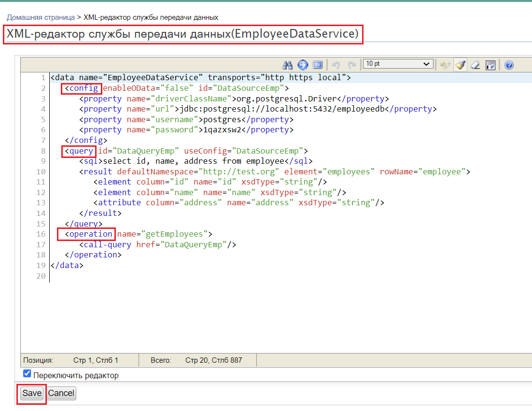Uncheck the Переключить редактор checkbox
The height and width of the screenshot is (411, 532).
pyautogui.click(x=28, y=374)
